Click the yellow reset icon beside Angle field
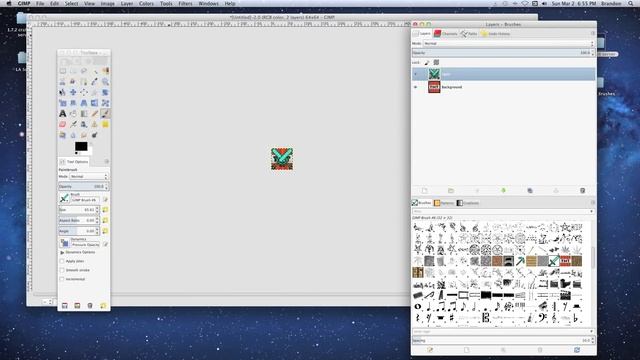The height and width of the screenshot is (360, 640). [105, 231]
